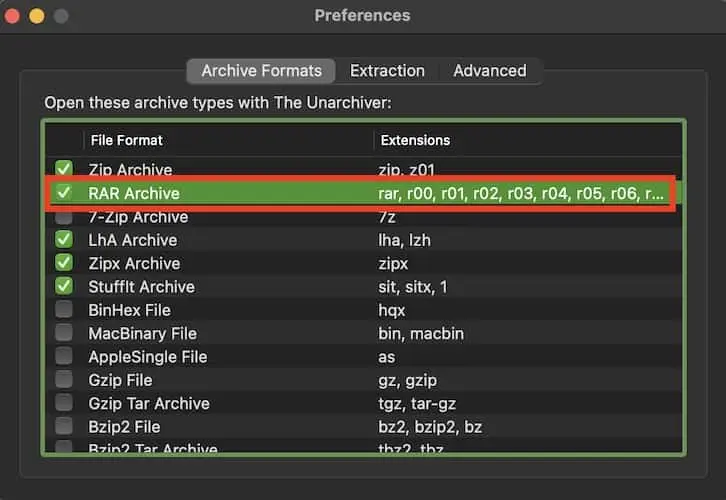The image size is (726, 500).
Task: Toggle the Zipx Archive checkbox
Action: point(64,262)
